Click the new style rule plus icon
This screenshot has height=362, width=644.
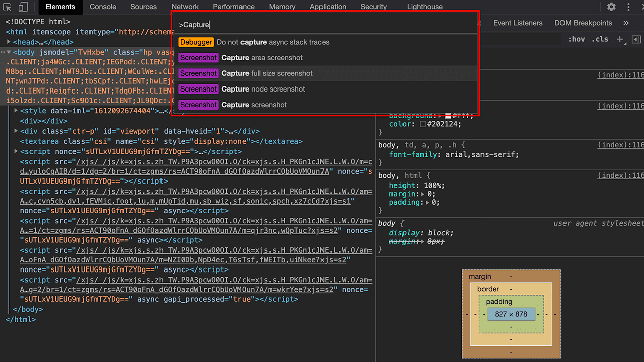coord(620,39)
